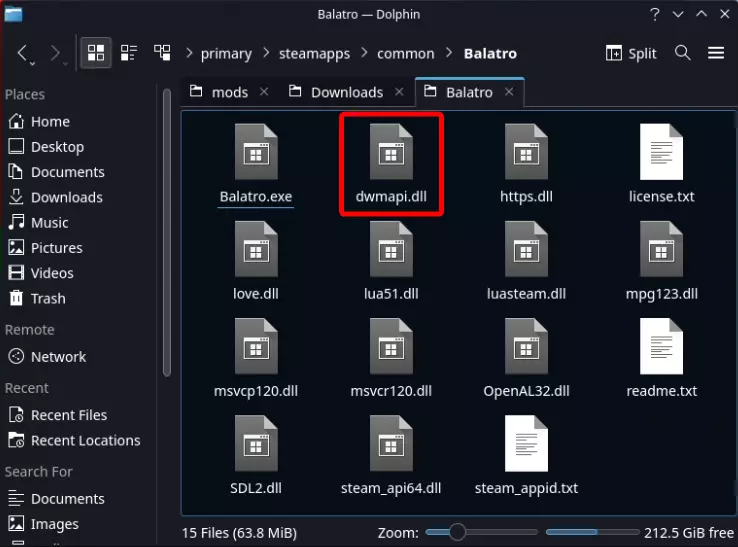
Task: Expand chevron before steamapps breadcrumb
Action: pos(266,53)
